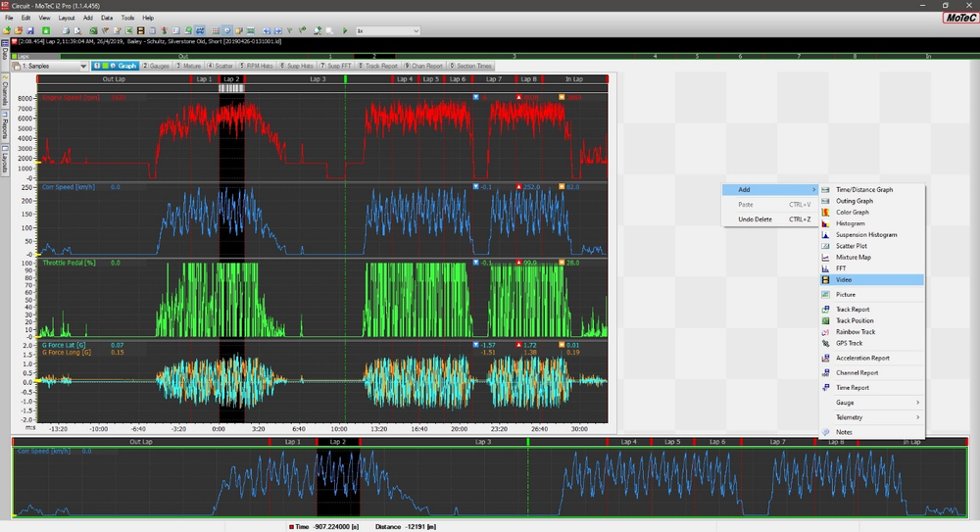Select Histogram from the Add list
The height and width of the screenshot is (532, 980).
pyautogui.click(x=872, y=223)
